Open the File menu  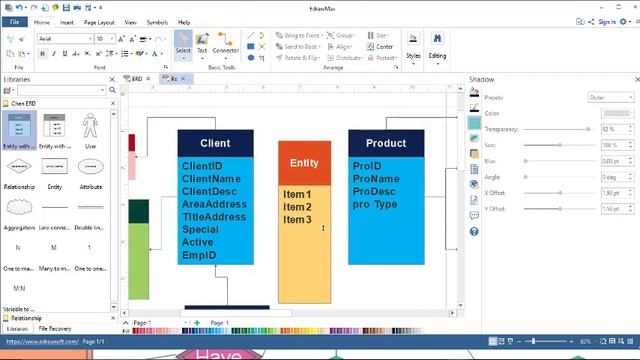pos(15,22)
